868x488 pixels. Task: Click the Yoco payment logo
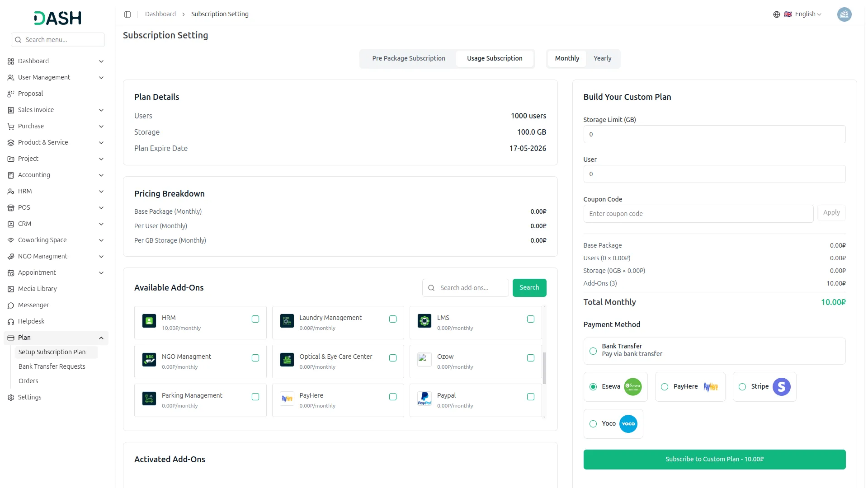pos(628,424)
